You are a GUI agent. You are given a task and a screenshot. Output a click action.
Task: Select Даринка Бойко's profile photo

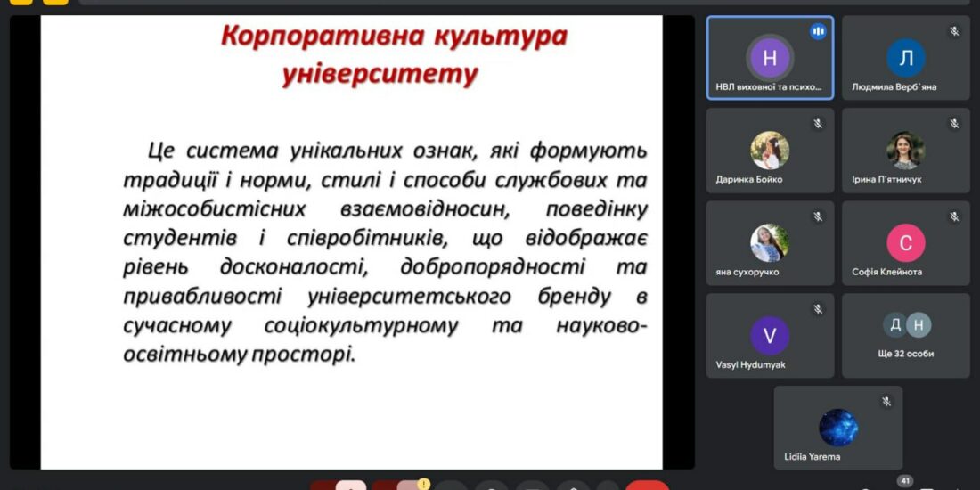[770, 150]
